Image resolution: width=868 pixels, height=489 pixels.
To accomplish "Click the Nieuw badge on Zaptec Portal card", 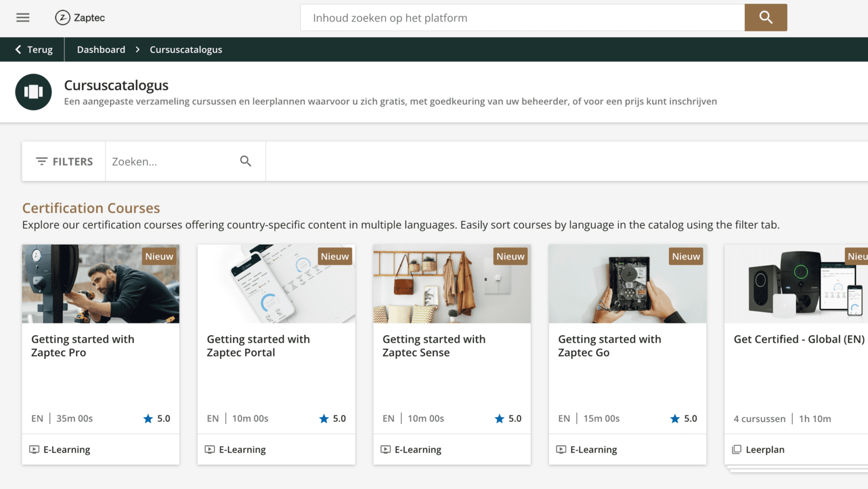I will pyautogui.click(x=335, y=256).
